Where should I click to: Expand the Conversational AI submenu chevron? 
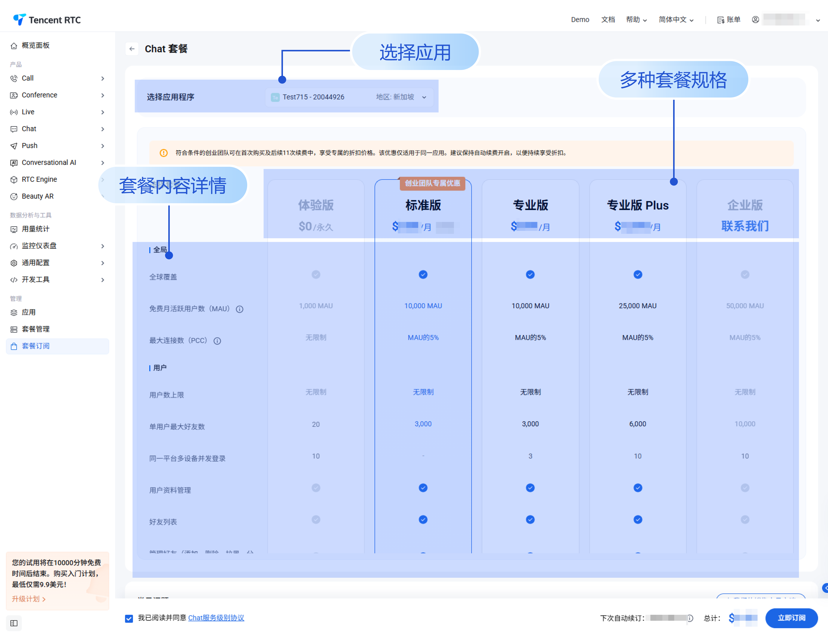coord(103,163)
